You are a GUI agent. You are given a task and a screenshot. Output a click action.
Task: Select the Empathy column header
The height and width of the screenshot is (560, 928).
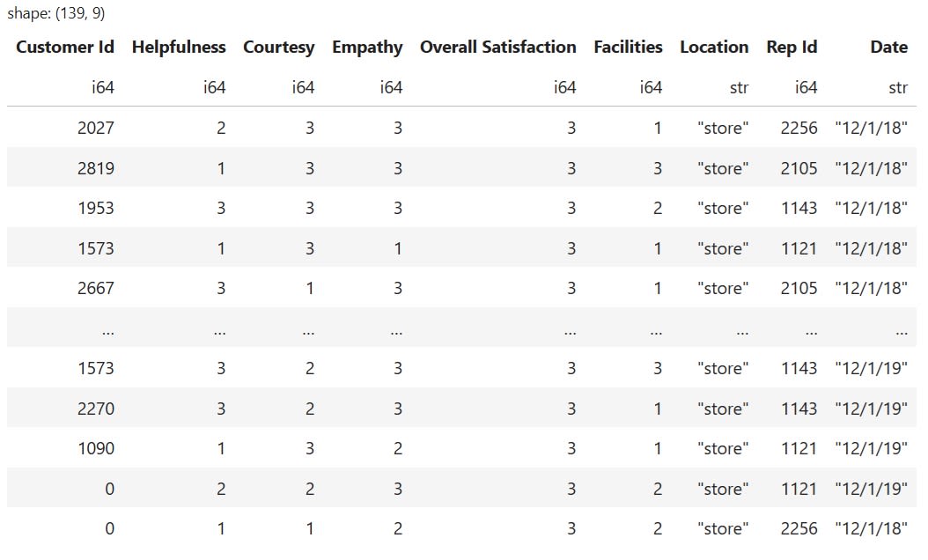click(x=367, y=48)
